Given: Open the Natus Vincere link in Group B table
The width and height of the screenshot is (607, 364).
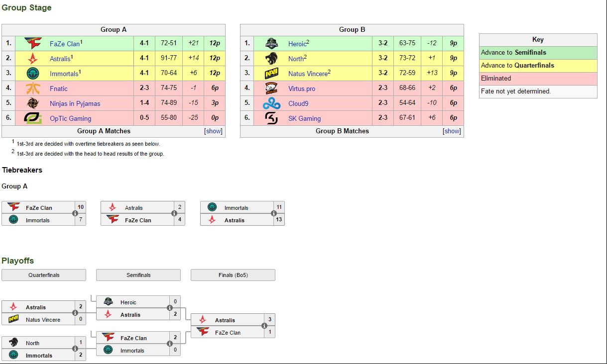Looking at the screenshot, I should click(308, 74).
